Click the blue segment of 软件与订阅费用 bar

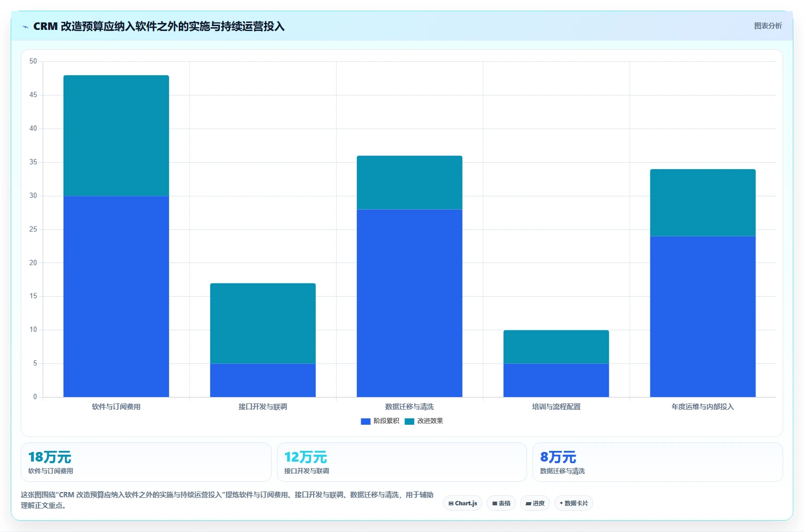[116, 296]
